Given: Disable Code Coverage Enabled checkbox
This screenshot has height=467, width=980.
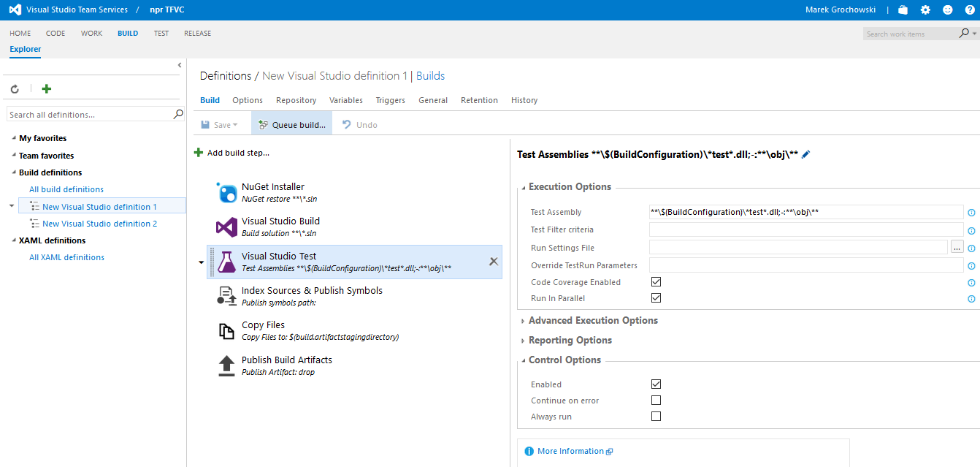Looking at the screenshot, I should click(656, 282).
